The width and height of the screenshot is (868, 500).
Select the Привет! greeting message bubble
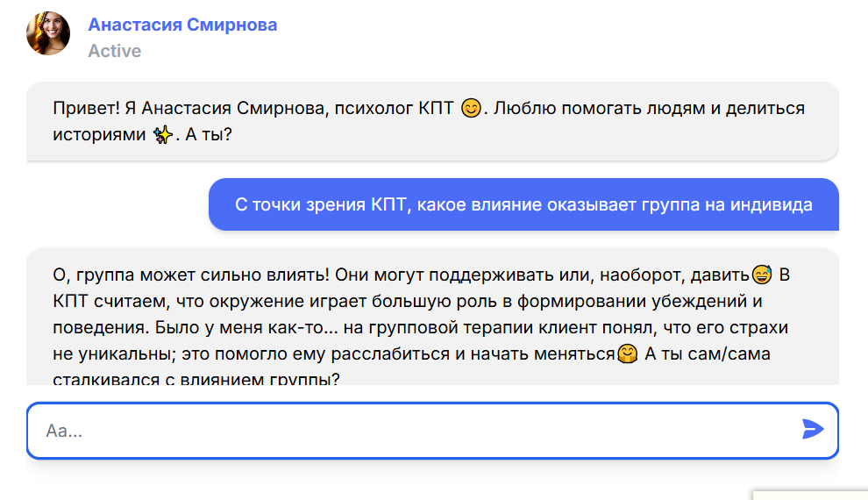click(x=432, y=121)
